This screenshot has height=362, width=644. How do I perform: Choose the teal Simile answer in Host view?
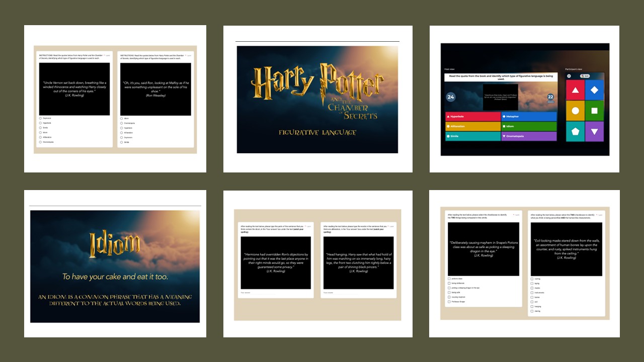point(473,136)
